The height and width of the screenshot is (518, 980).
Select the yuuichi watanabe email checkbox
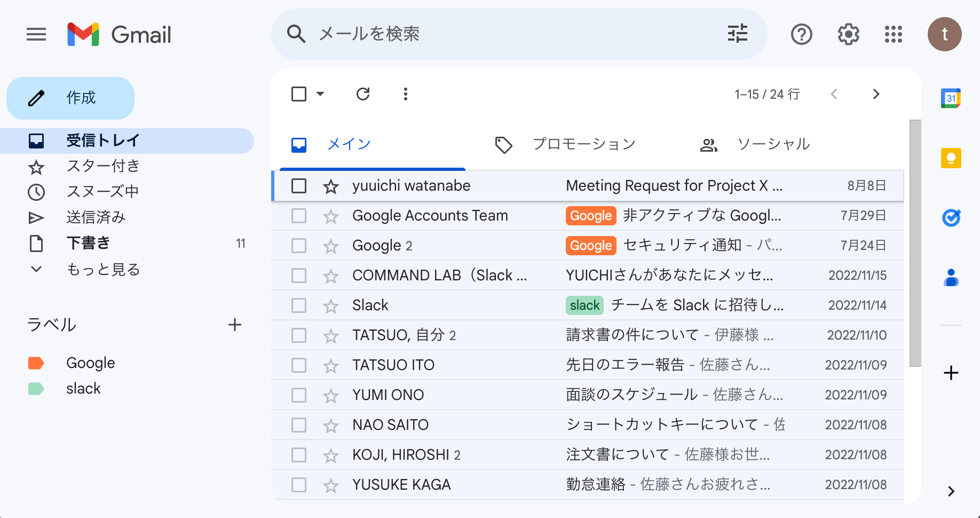[299, 186]
